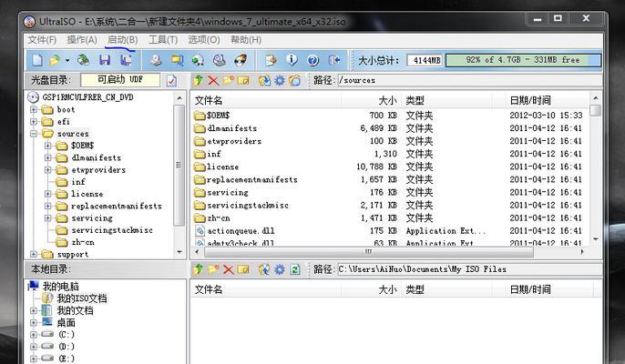This screenshot has width=625, height=364.
Task: Click New Folder icon in local pane toolbar
Action: coord(213,269)
